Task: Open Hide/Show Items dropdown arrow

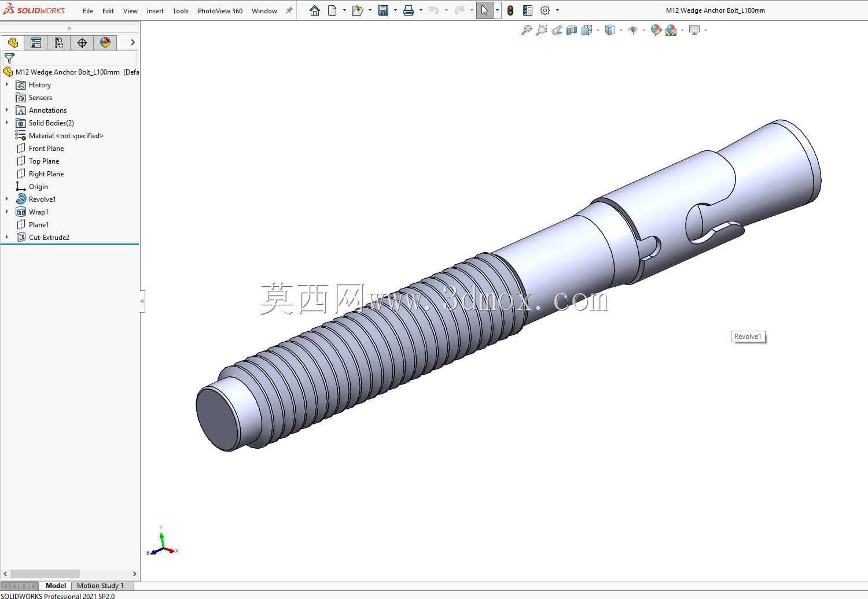Action: [644, 30]
